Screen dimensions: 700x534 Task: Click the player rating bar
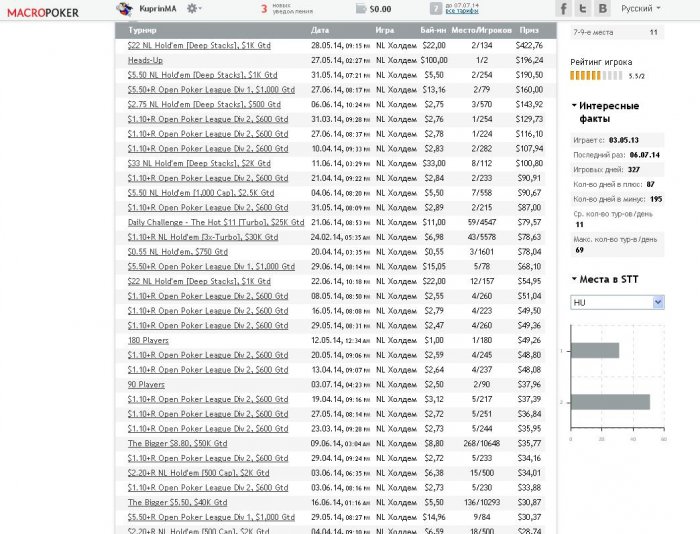pos(596,75)
